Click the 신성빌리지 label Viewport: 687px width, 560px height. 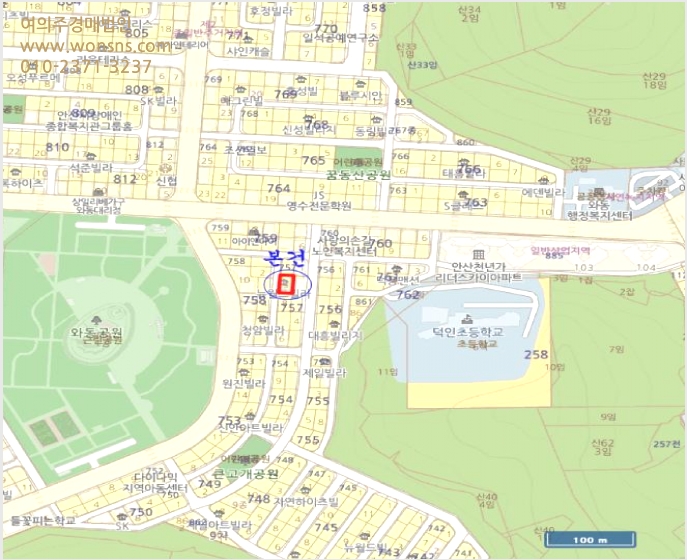(x=309, y=130)
